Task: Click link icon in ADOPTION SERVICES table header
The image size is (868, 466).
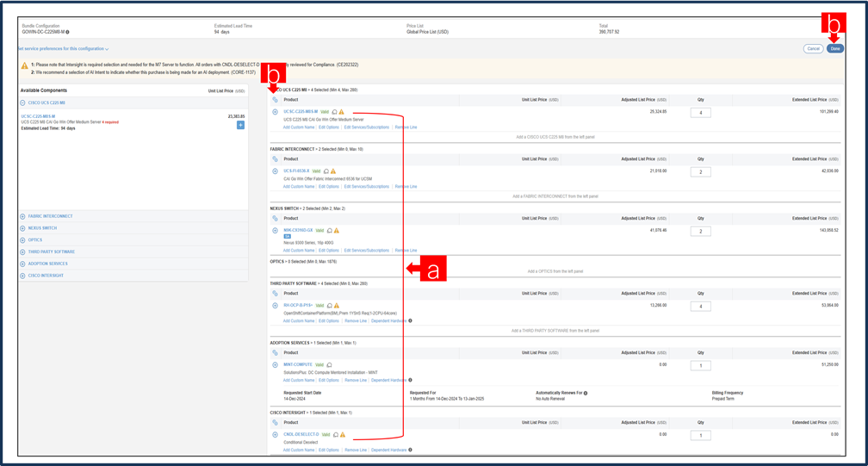Action: point(276,352)
